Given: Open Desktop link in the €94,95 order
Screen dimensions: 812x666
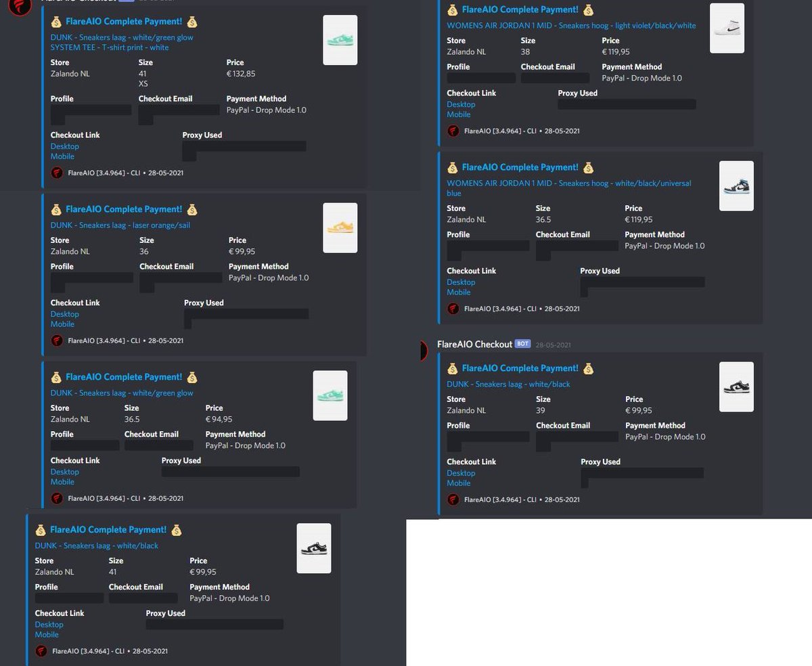Looking at the screenshot, I should [65, 472].
